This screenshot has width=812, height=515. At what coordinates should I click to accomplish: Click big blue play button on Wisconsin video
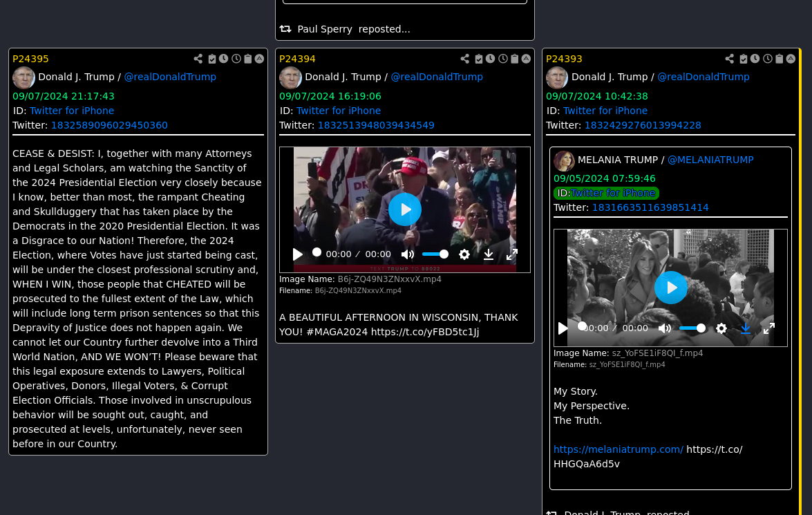click(x=405, y=209)
